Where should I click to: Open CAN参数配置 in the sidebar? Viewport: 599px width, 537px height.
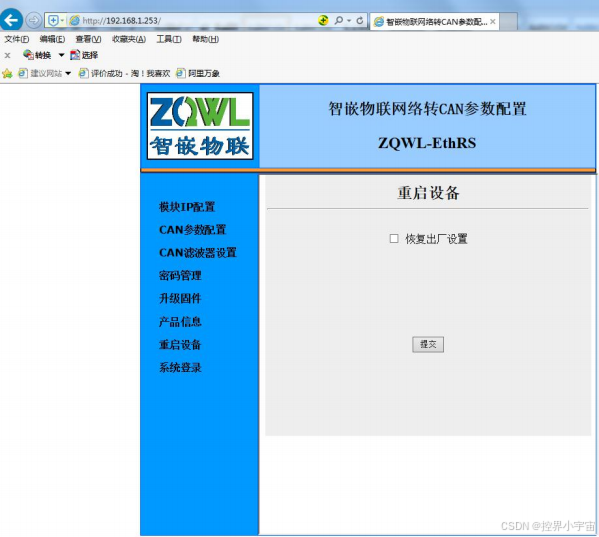[193, 230]
